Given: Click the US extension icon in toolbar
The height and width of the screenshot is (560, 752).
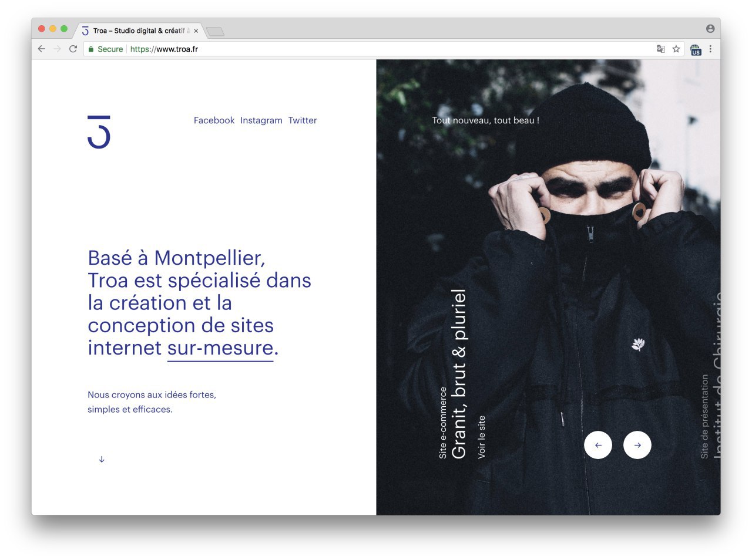Looking at the screenshot, I should 696,50.
